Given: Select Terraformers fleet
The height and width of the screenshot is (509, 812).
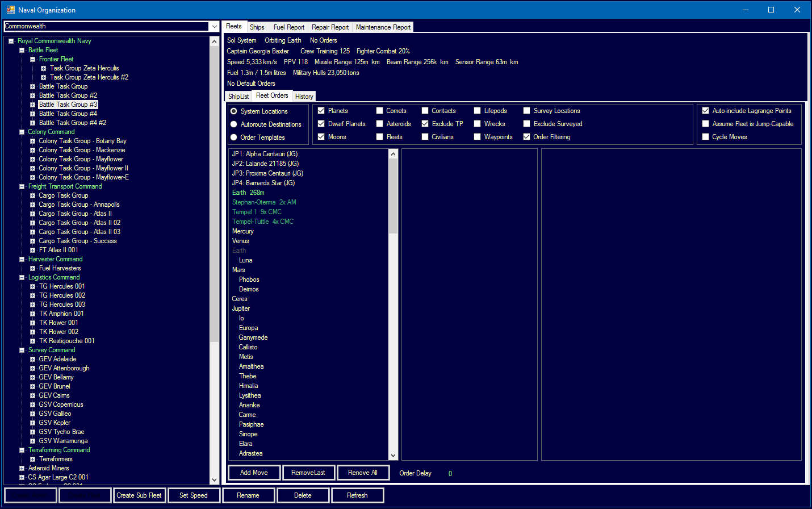Looking at the screenshot, I should tap(56, 459).
